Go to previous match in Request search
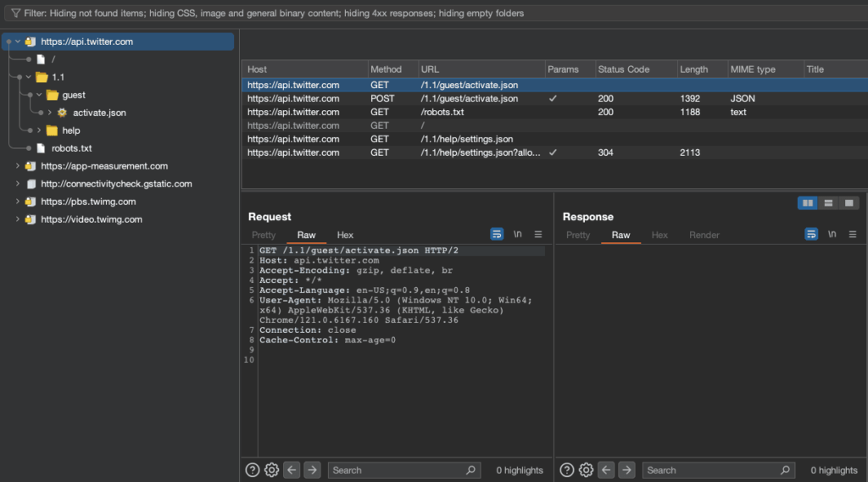The image size is (868, 482). click(292, 470)
